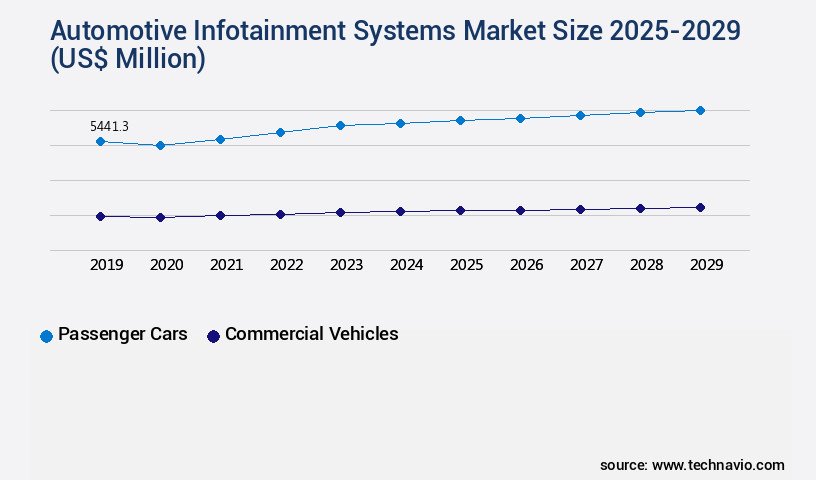Viewport: 816px width, 480px height.
Task: Toggle the Commercial Vehicles legend label
Action: click(311, 334)
